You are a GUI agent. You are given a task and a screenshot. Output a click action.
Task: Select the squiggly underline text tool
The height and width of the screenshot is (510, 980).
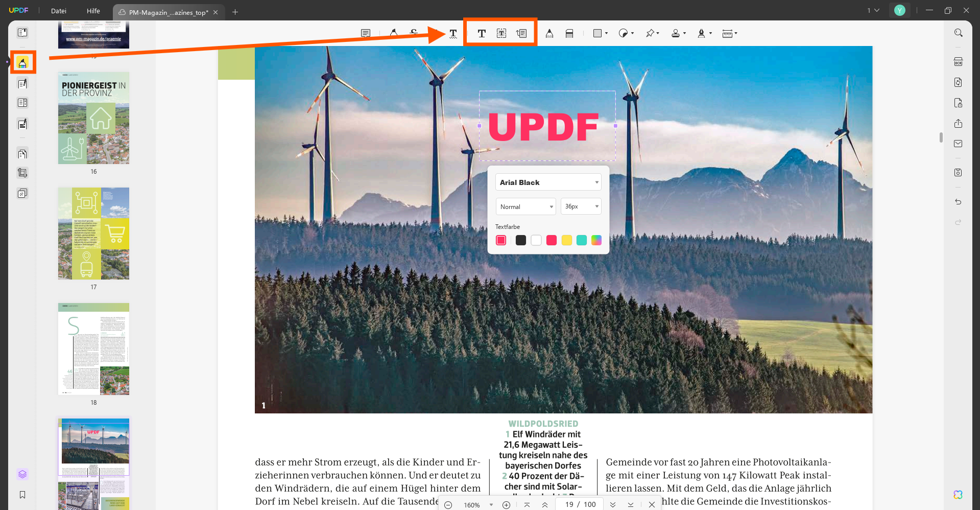[x=453, y=34]
